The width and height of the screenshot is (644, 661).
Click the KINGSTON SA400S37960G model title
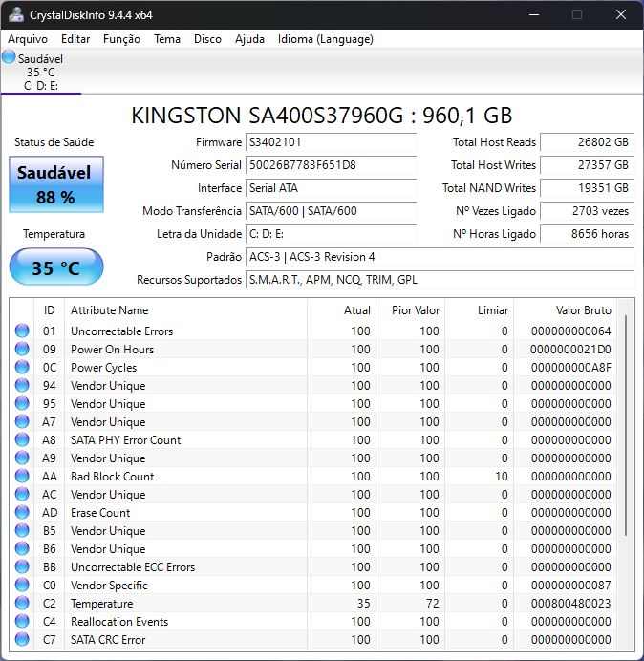322,115
